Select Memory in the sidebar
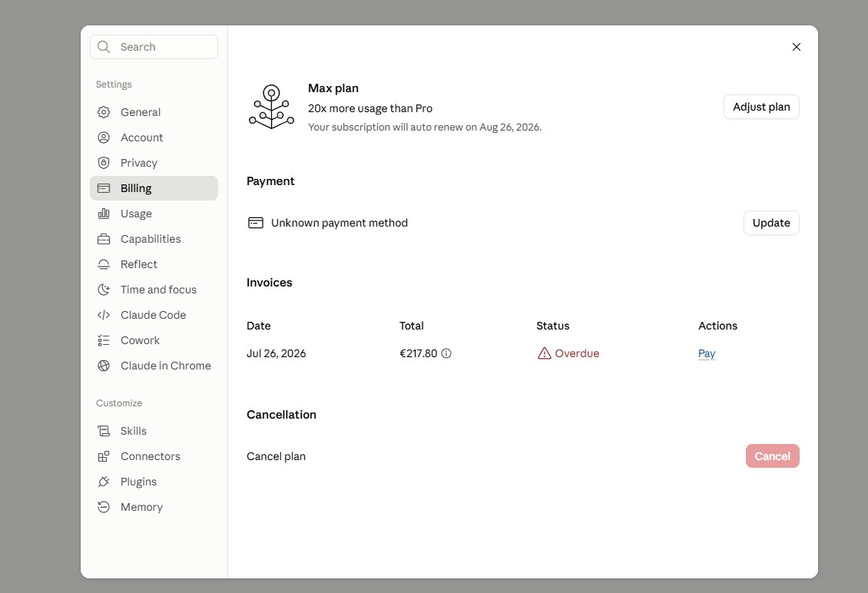 (154, 507)
